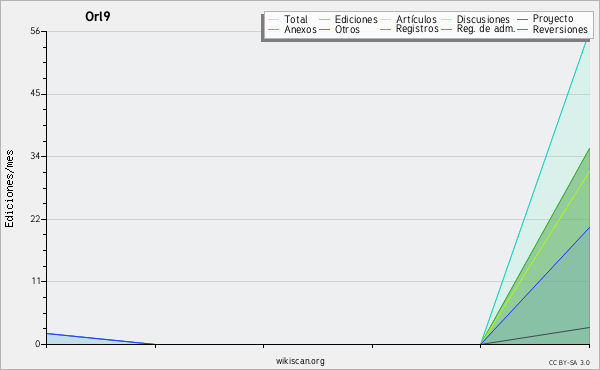The height and width of the screenshot is (370, 600).
Task: Click the orange Anexos legend line swatch
Action: (x=273, y=29)
